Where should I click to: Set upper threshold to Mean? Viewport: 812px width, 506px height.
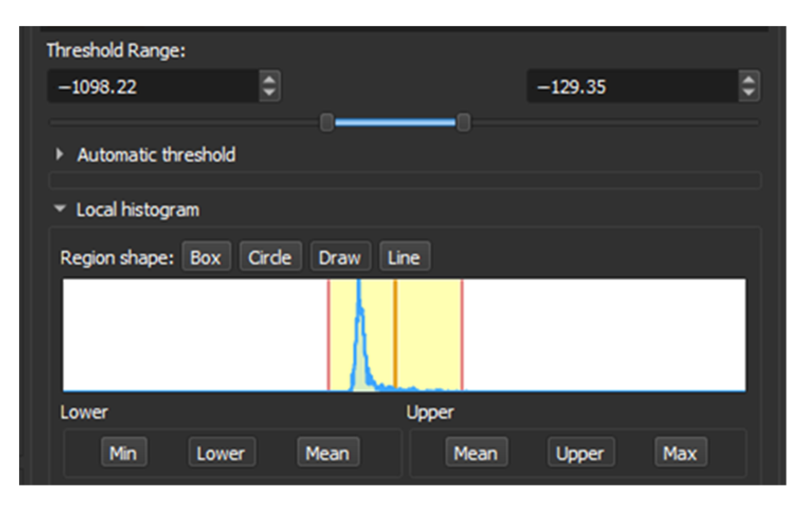476,453
